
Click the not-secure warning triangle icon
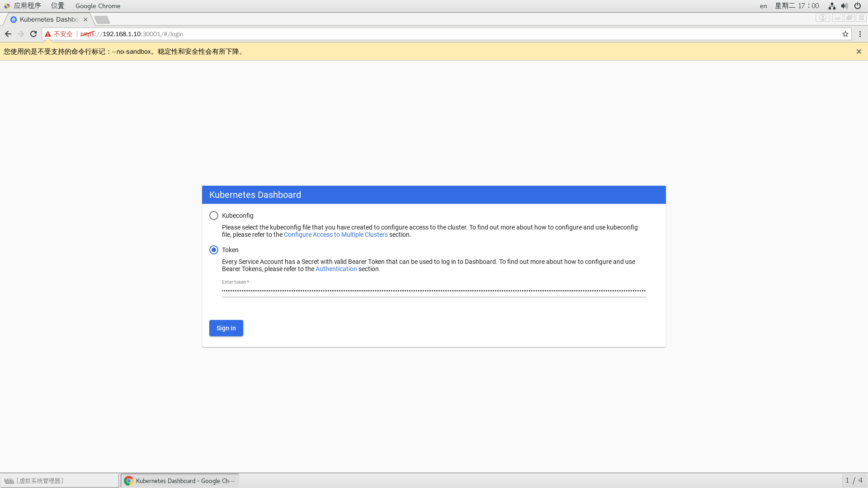pos(48,34)
